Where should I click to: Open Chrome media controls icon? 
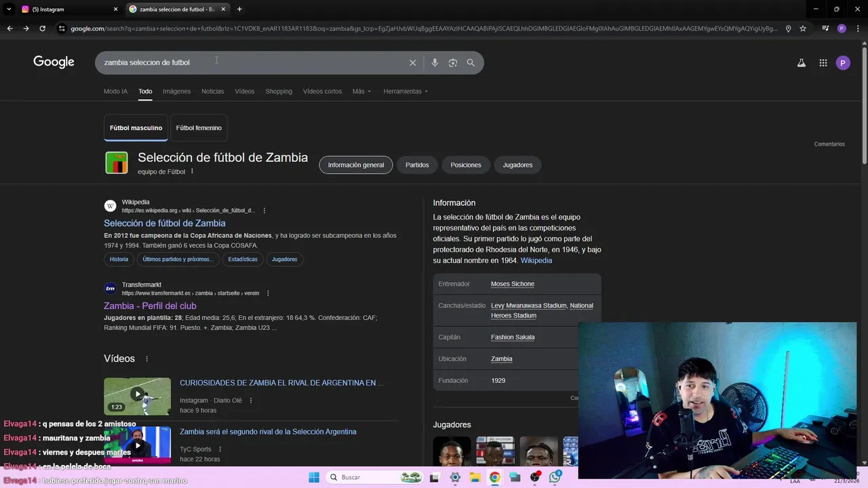(825, 28)
